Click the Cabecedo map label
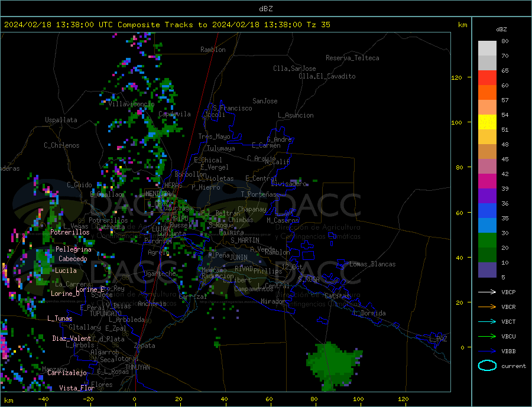 point(73,259)
